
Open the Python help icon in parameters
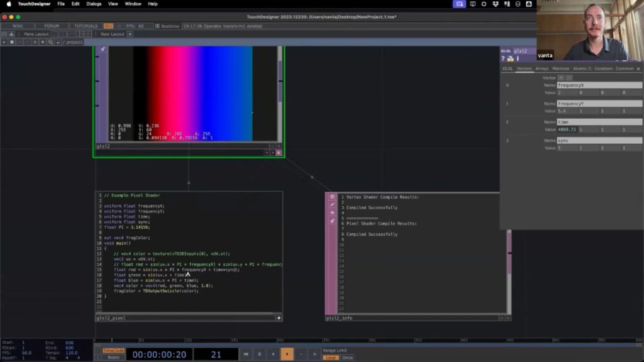pyautogui.click(x=511, y=58)
